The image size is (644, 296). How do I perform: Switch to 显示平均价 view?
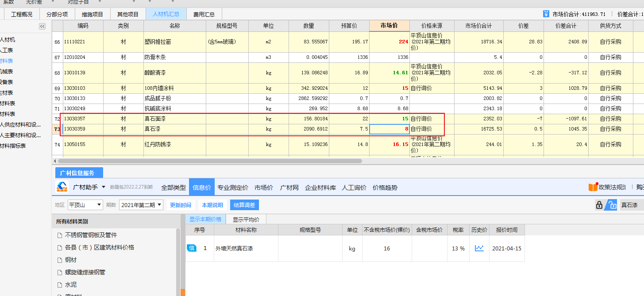(246, 219)
